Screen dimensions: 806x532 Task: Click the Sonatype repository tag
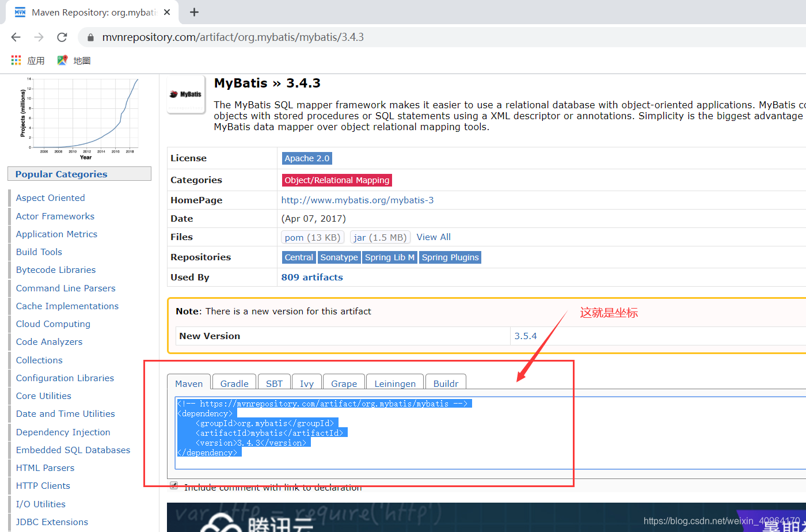point(339,257)
